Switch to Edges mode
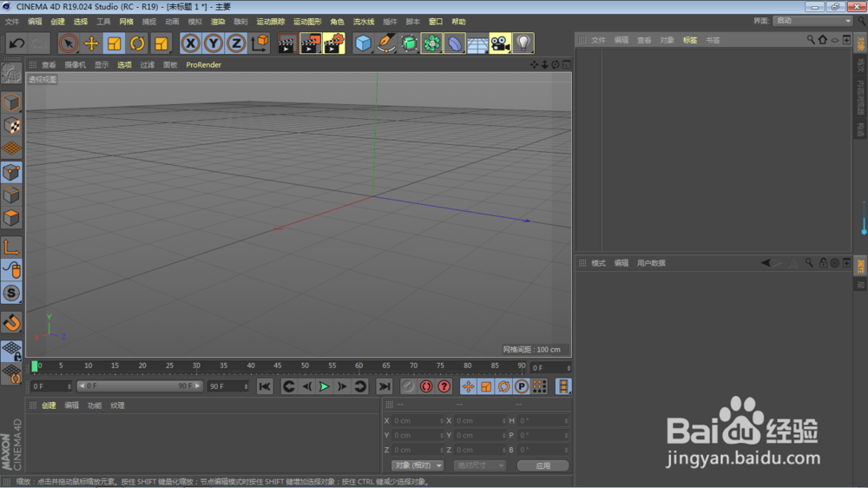Viewport: 868px width, 488px height. tap(11, 195)
